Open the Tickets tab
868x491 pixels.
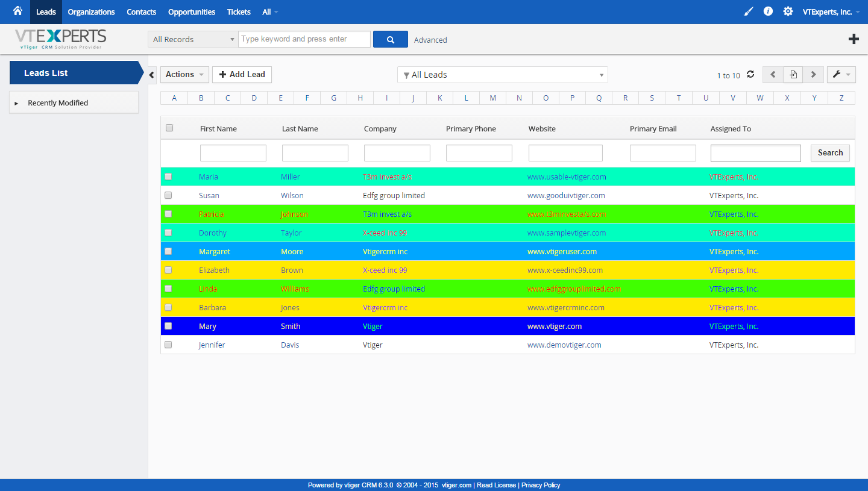tap(239, 12)
